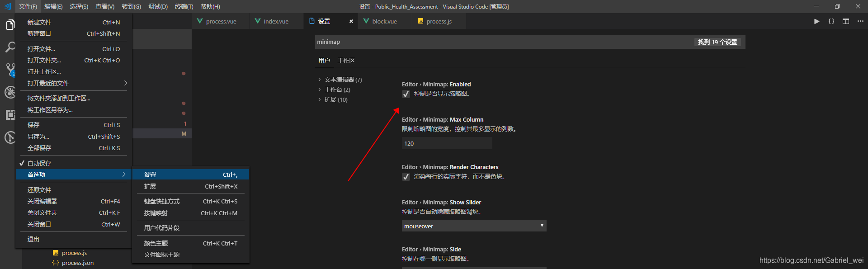Choose 将文件夹添加到工作区... entry
The height and width of the screenshot is (269, 868).
[73, 98]
